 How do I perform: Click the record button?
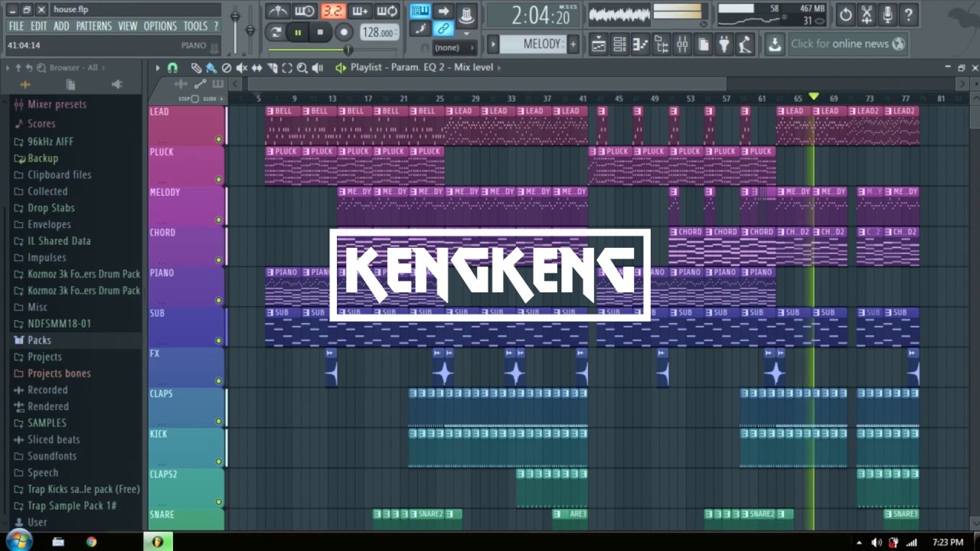(x=344, y=32)
